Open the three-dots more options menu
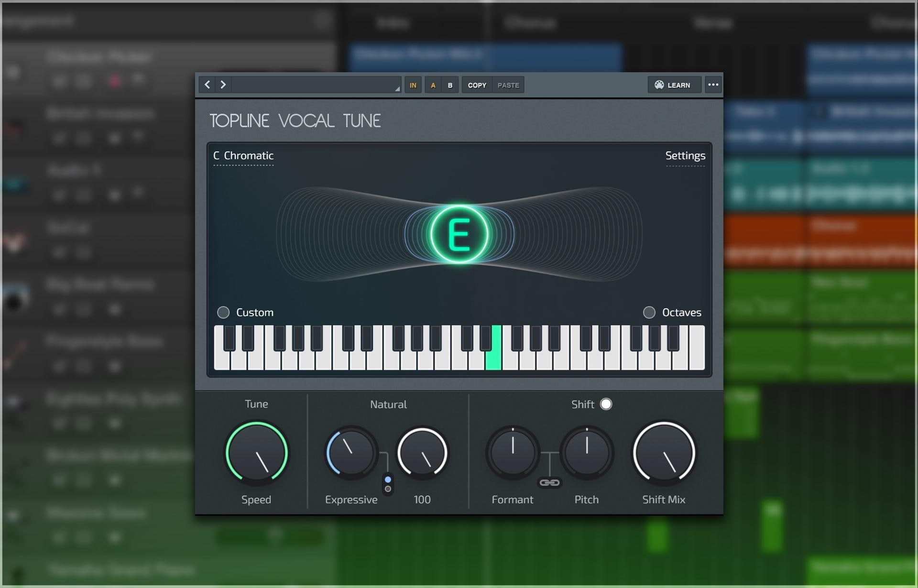Image resolution: width=918 pixels, height=588 pixels. (713, 85)
